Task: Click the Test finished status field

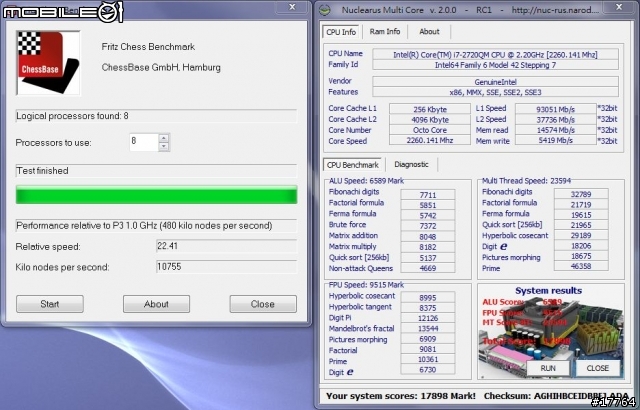Action: (156, 171)
